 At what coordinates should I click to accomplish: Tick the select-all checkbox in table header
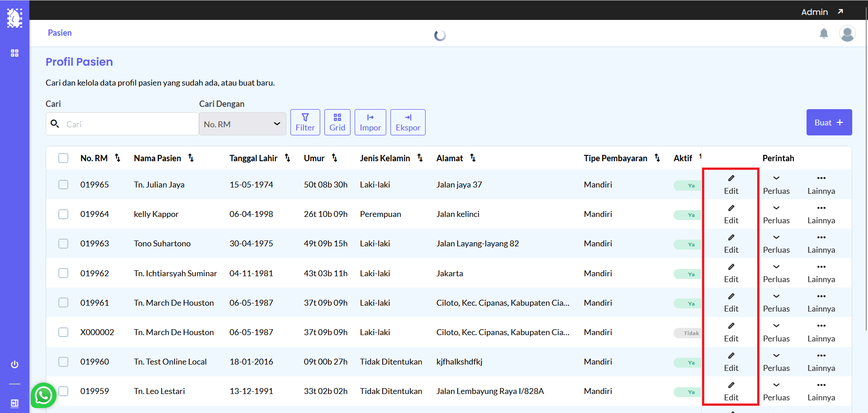(x=63, y=158)
